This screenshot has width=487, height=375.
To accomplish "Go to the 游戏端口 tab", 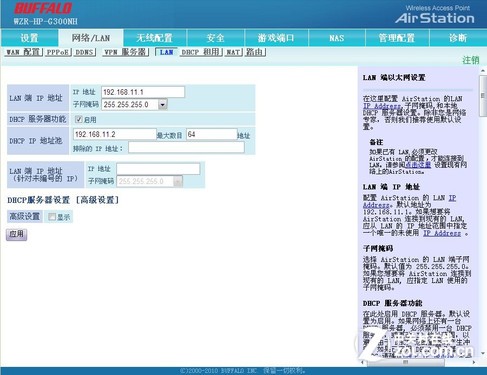I will [276, 38].
